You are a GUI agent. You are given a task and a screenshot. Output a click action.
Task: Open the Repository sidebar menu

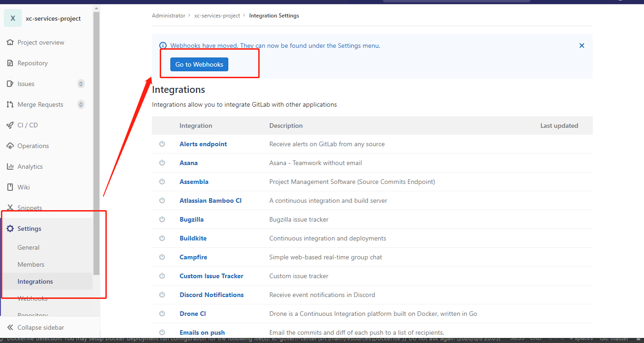coord(33,63)
